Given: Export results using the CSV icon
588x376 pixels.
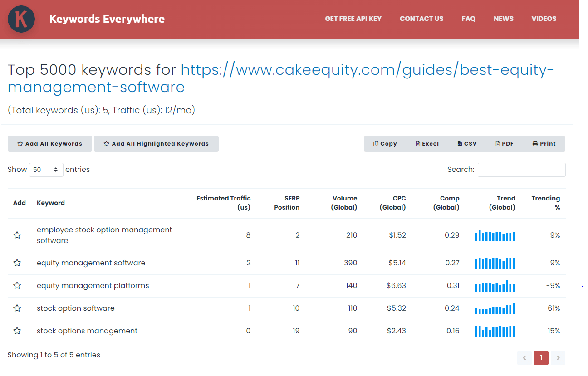Looking at the screenshot, I should [466, 143].
